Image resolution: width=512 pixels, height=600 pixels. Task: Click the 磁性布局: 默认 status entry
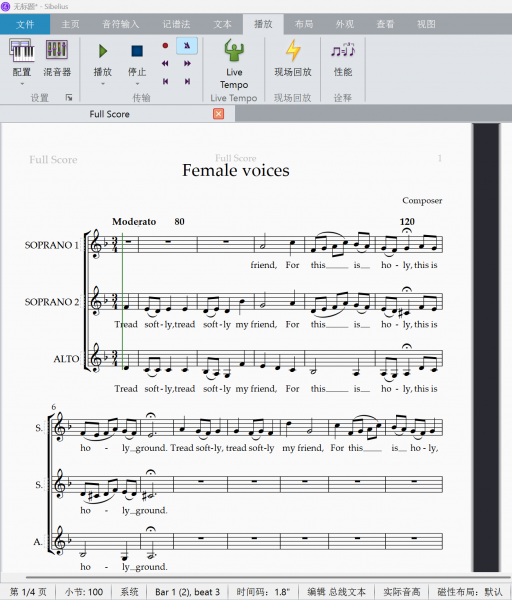[x=470, y=592]
